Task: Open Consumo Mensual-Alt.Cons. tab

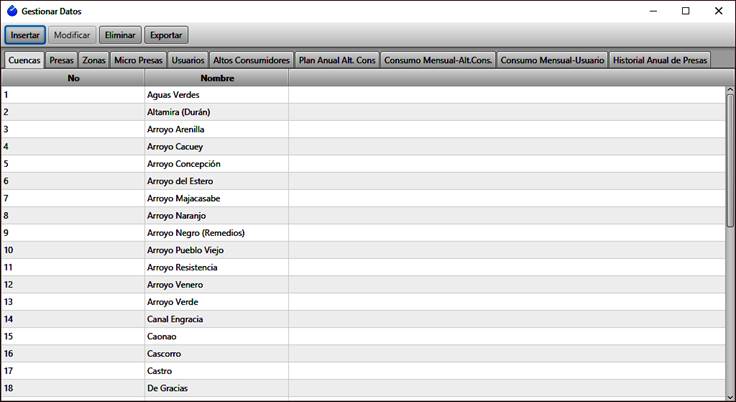Action: [438, 60]
